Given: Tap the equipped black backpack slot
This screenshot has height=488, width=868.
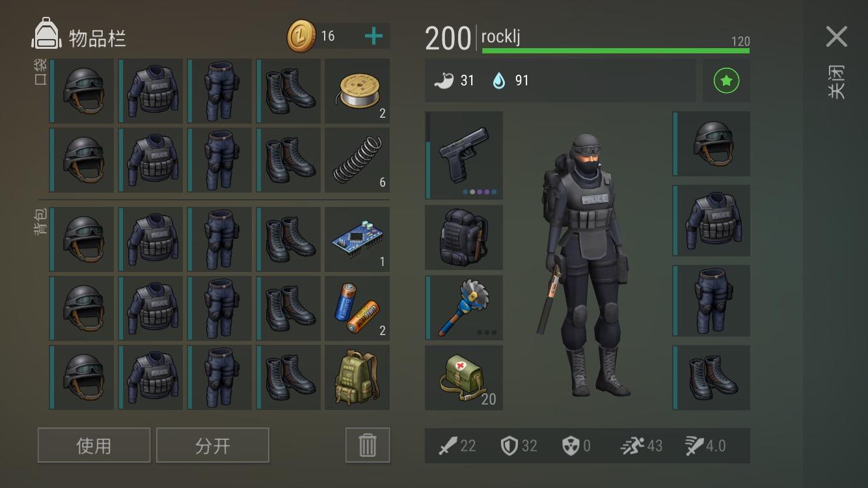Looking at the screenshot, I should point(464,237).
